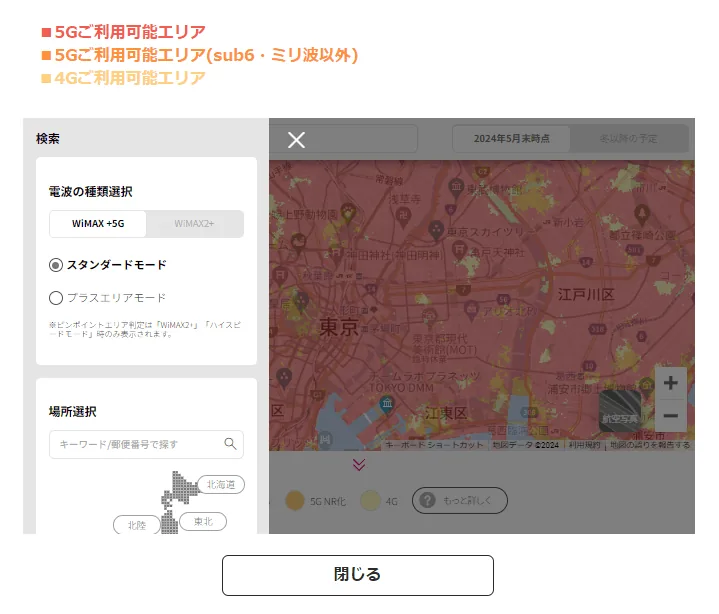Select the プラスエリアモード radio button
Screen dimensions: 719x614
[56, 298]
